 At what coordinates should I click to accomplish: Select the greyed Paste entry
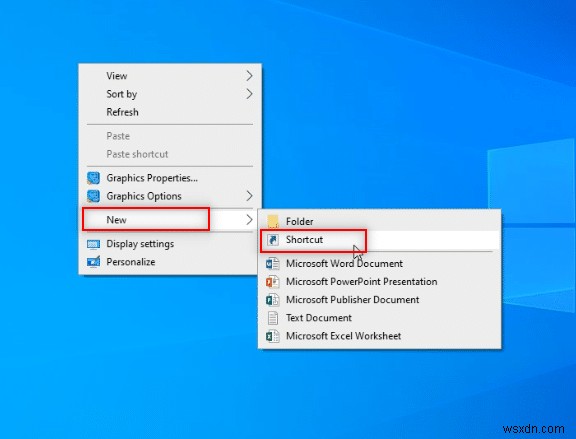(x=170, y=136)
